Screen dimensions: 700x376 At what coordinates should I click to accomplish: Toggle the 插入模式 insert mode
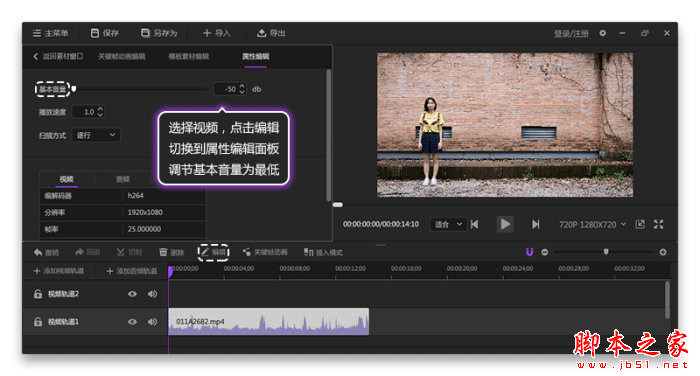click(x=323, y=252)
